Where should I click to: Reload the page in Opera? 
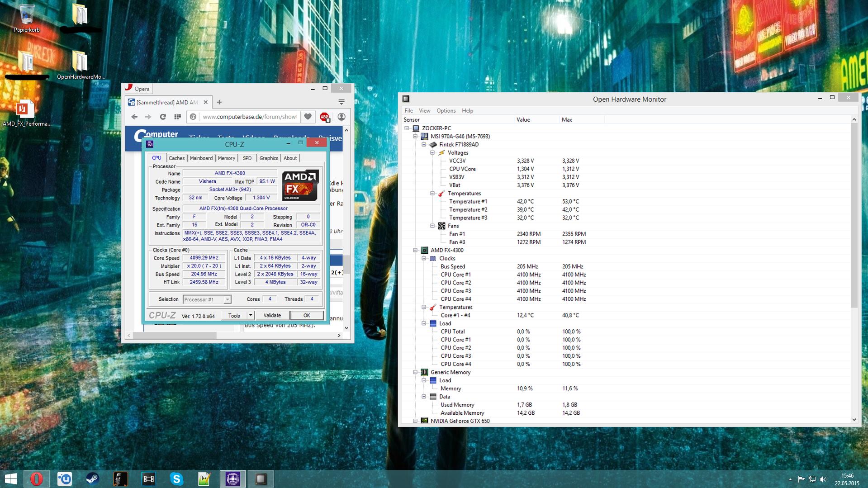click(163, 117)
